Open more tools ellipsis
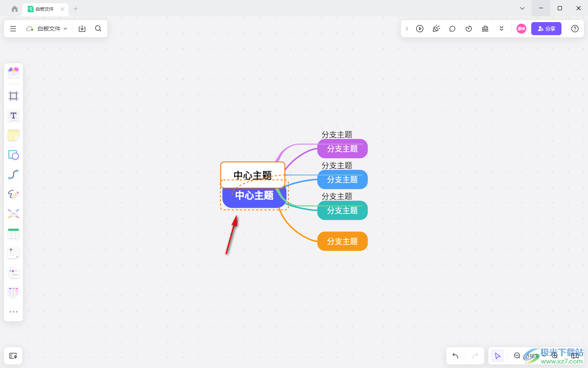This screenshot has height=368, width=588. tap(13, 312)
